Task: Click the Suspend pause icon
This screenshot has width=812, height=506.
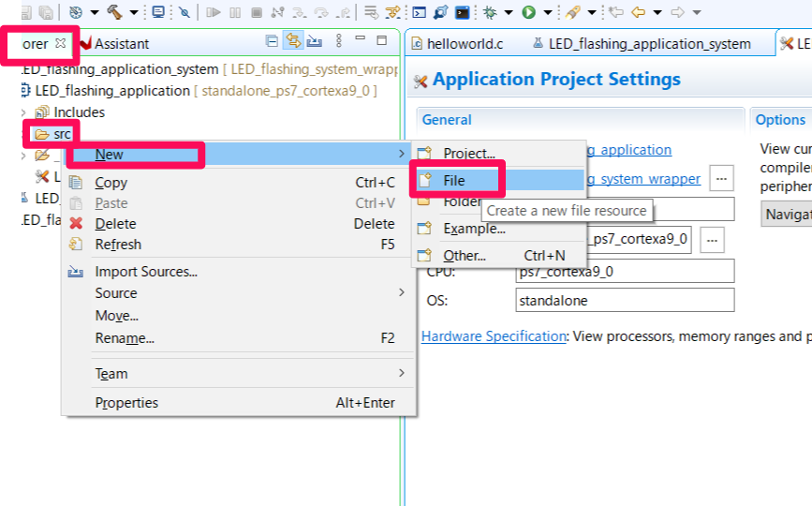Action: (235, 12)
